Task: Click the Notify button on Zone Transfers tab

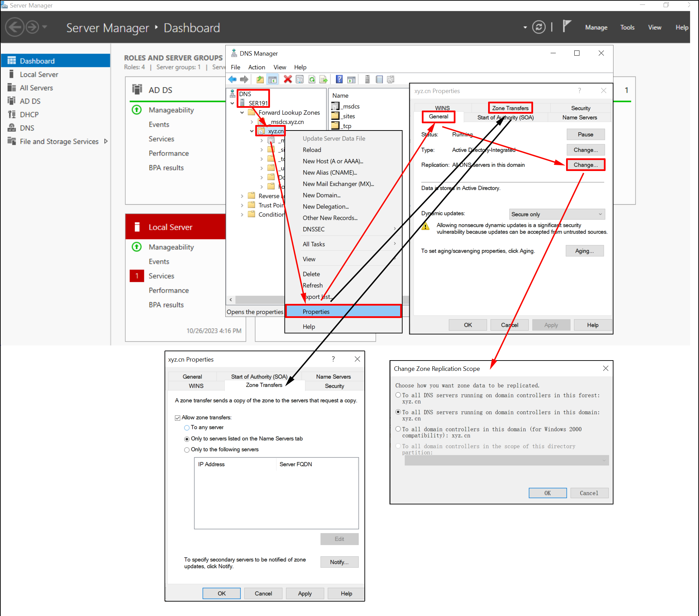Action: [339, 562]
